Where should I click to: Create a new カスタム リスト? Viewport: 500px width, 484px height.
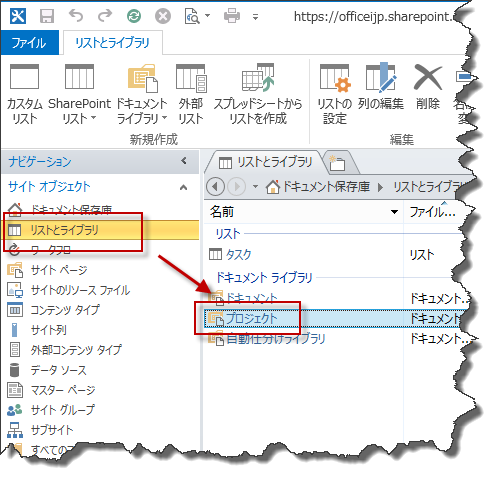[24, 94]
